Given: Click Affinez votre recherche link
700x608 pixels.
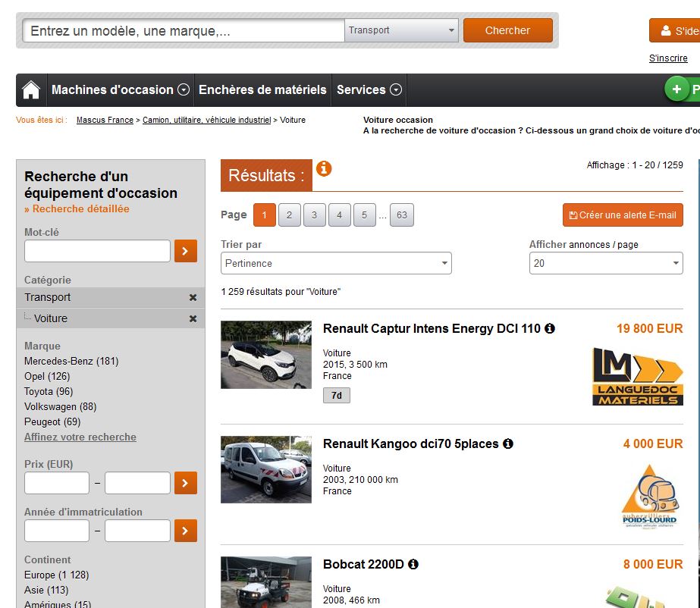Looking at the screenshot, I should [x=80, y=437].
